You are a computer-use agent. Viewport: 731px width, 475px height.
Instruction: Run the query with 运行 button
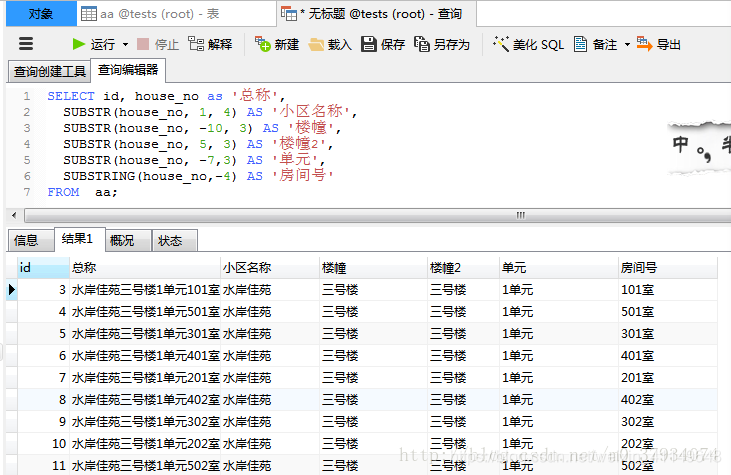click(94, 44)
